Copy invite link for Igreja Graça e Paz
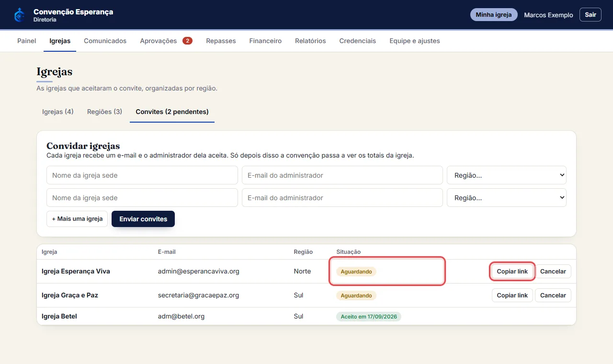 (x=512, y=296)
